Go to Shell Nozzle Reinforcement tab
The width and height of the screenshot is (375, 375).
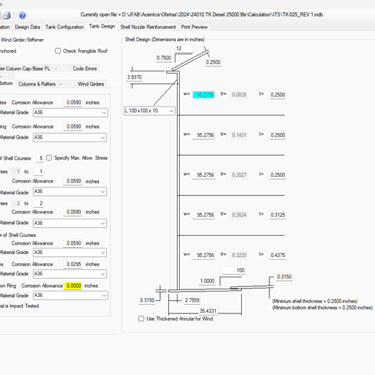(148, 27)
